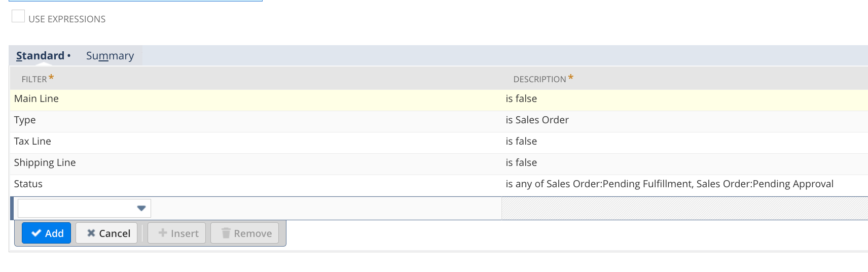Select the Standard tab
The width and height of the screenshot is (868, 272).
(41, 56)
